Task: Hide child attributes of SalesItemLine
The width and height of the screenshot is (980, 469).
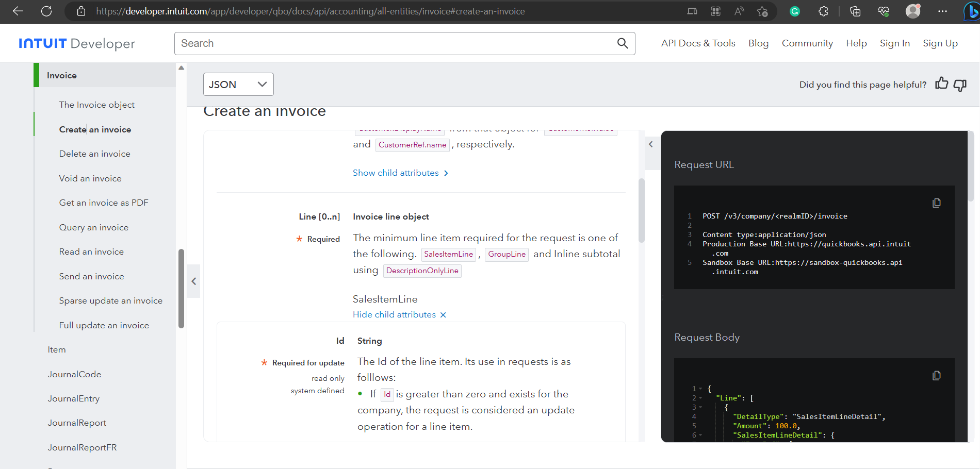Action: pos(399,314)
